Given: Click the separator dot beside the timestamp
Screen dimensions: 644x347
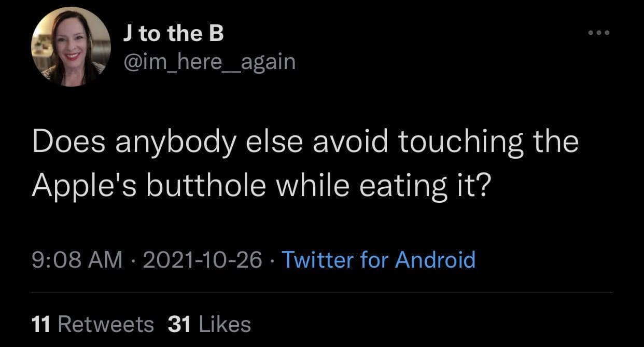Looking at the screenshot, I should 132,260.
